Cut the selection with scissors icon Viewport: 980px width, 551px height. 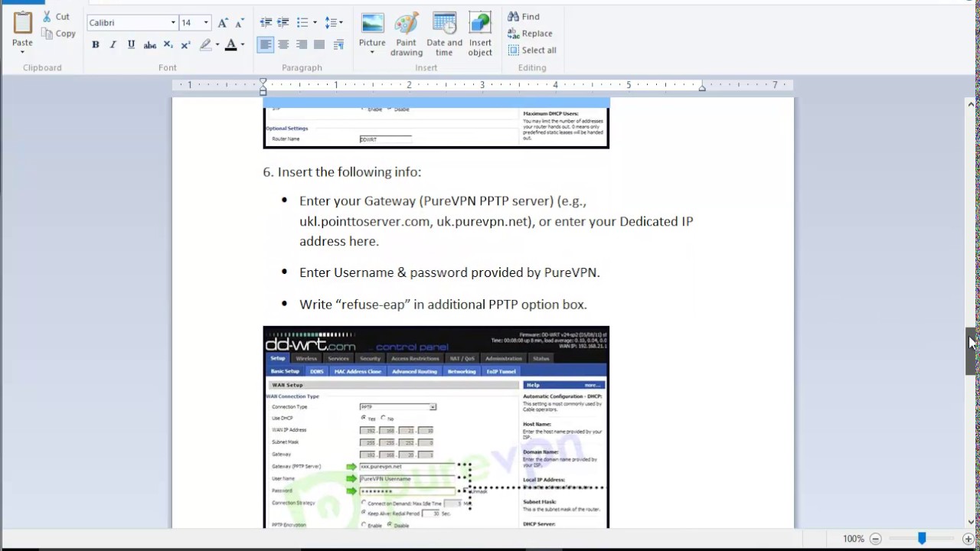click(56, 16)
